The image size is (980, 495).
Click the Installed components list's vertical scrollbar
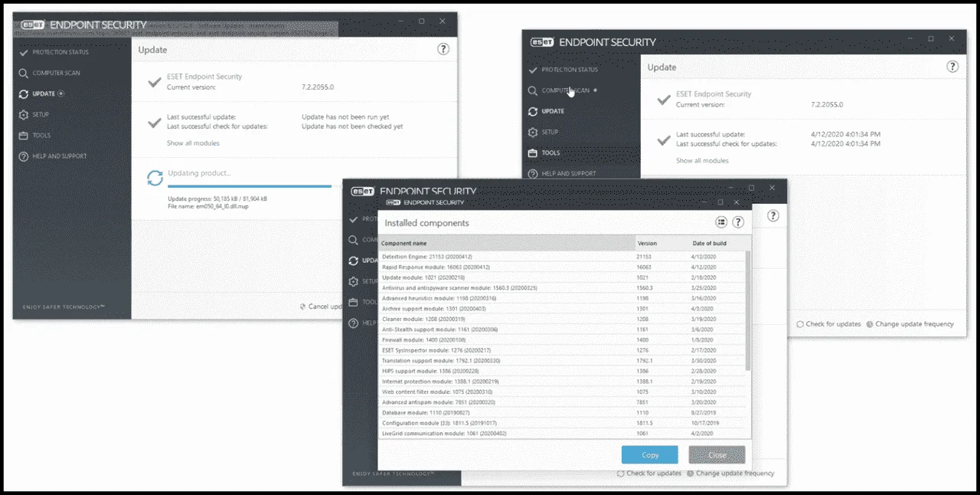coord(748,310)
